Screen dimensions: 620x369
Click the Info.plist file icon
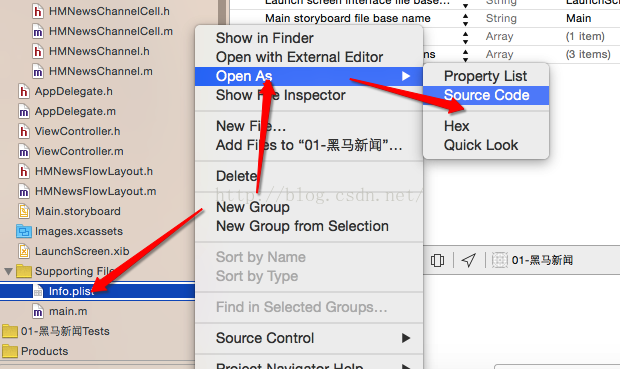tap(38, 291)
